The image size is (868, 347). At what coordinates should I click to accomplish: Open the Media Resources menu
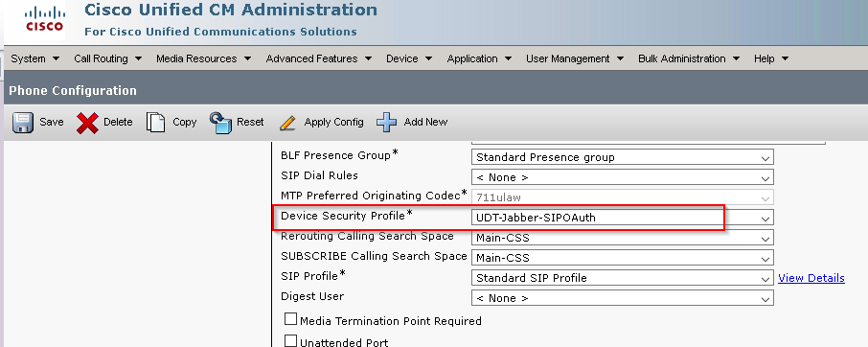tap(204, 58)
